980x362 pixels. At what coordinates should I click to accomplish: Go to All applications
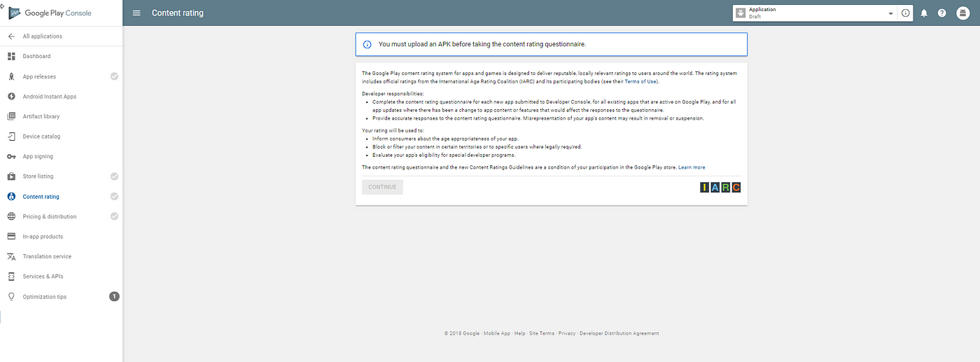43,36
